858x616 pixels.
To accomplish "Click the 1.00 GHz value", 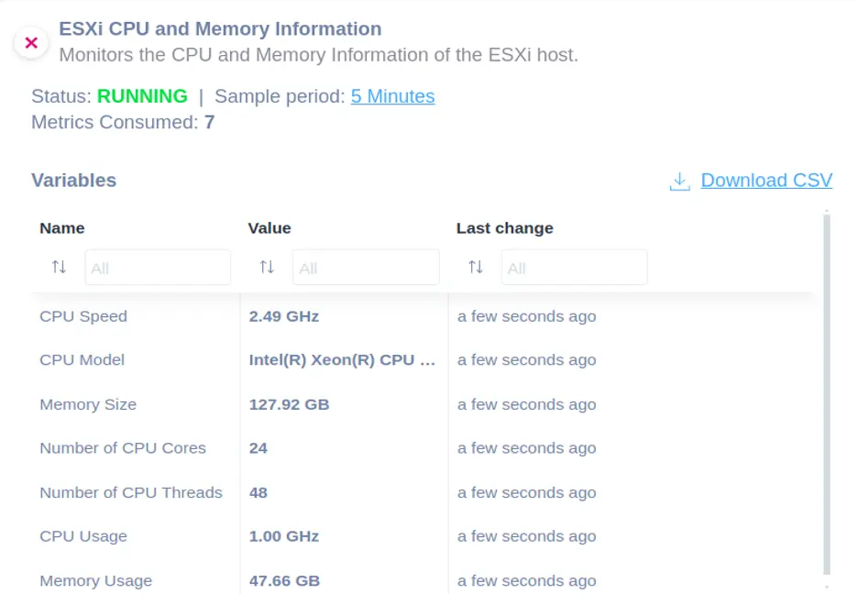I will click(x=284, y=536).
